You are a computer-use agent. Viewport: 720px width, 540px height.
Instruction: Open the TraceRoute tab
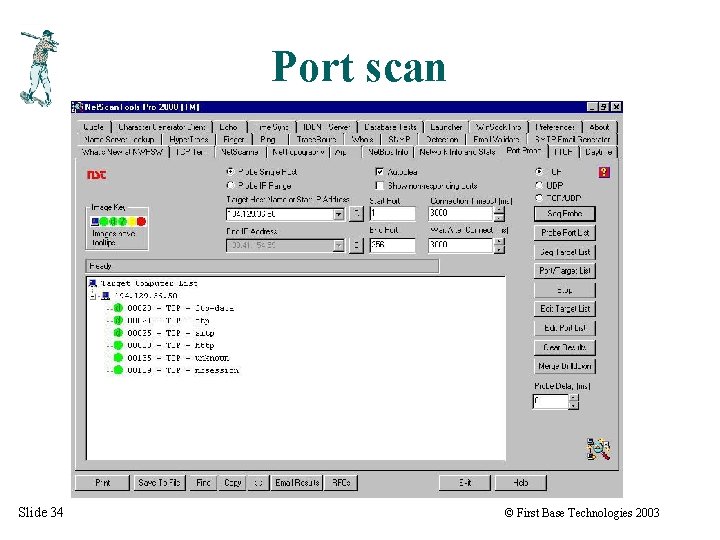pos(316,139)
